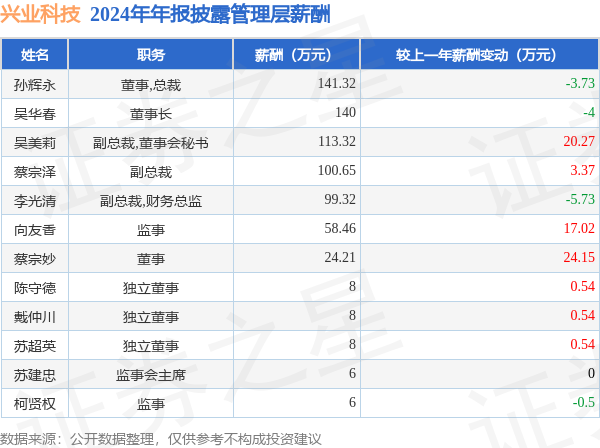Click the salary value 24.21
The height and width of the screenshot is (448, 600).
(340, 257)
